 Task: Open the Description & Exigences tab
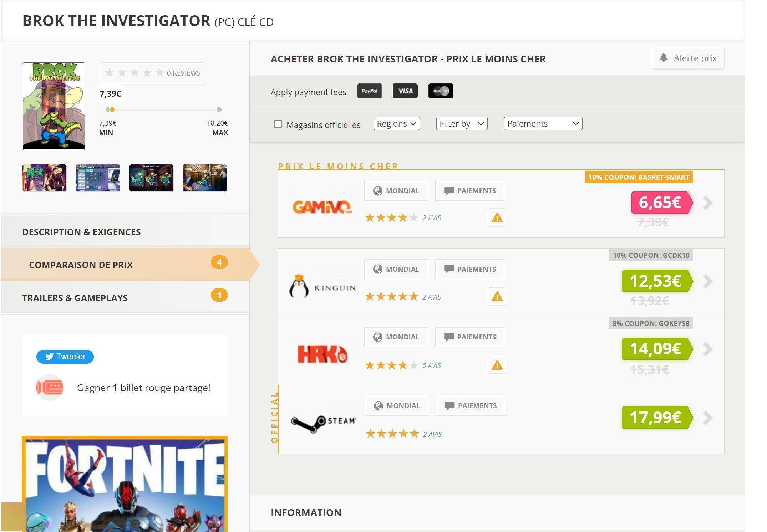(125, 232)
